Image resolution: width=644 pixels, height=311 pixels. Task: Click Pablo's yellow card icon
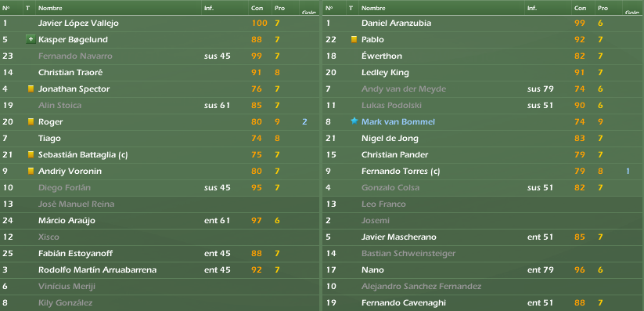click(354, 39)
